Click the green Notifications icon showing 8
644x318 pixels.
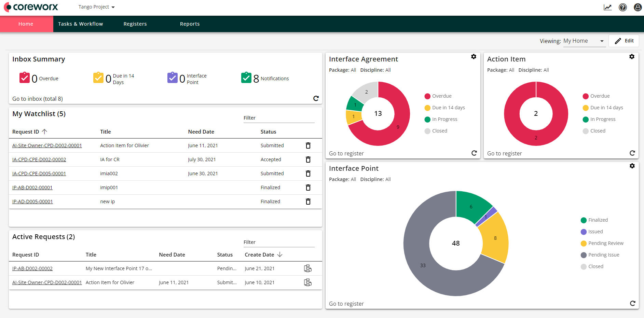coord(247,78)
